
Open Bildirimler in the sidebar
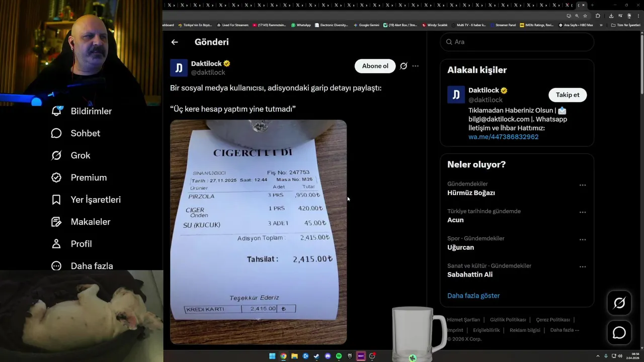point(82,111)
